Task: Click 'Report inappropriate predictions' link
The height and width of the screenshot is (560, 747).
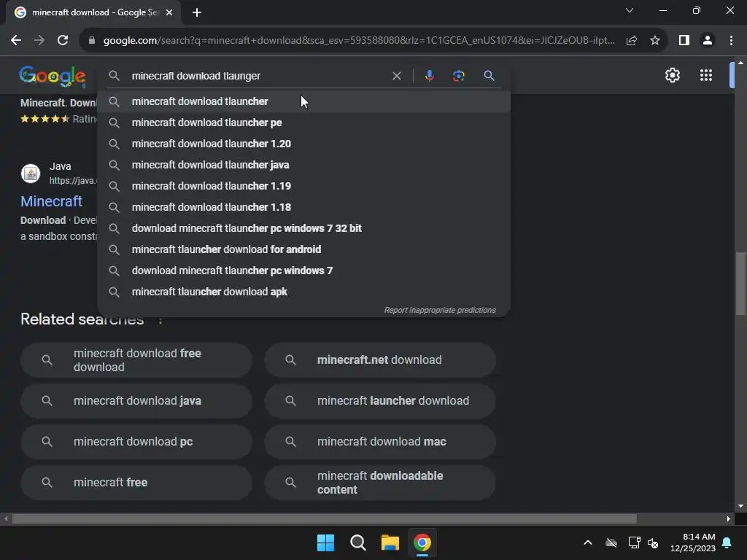Action: click(x=440, y=310)
